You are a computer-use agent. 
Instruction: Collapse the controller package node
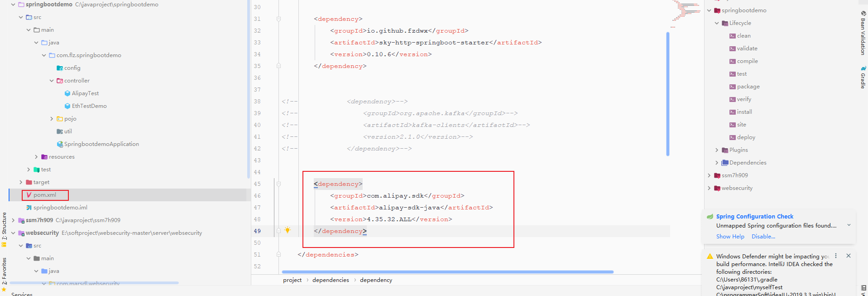[x=52, y=81]
